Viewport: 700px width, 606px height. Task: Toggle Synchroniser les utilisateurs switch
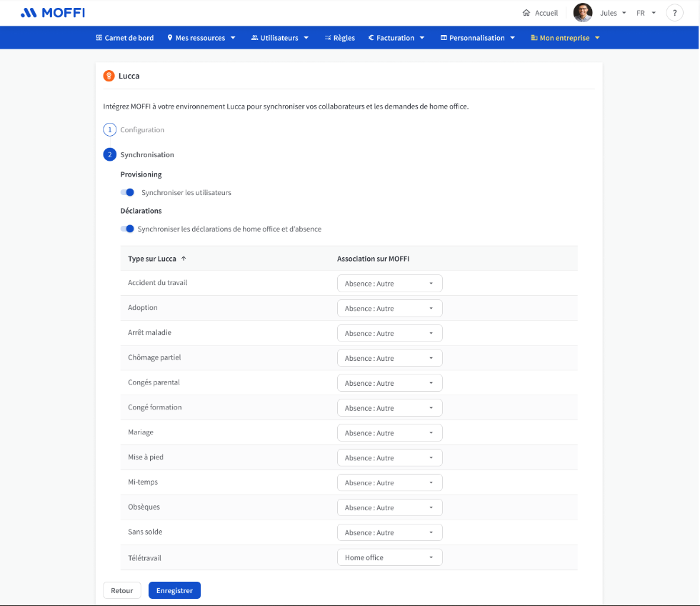click(127, 192)
